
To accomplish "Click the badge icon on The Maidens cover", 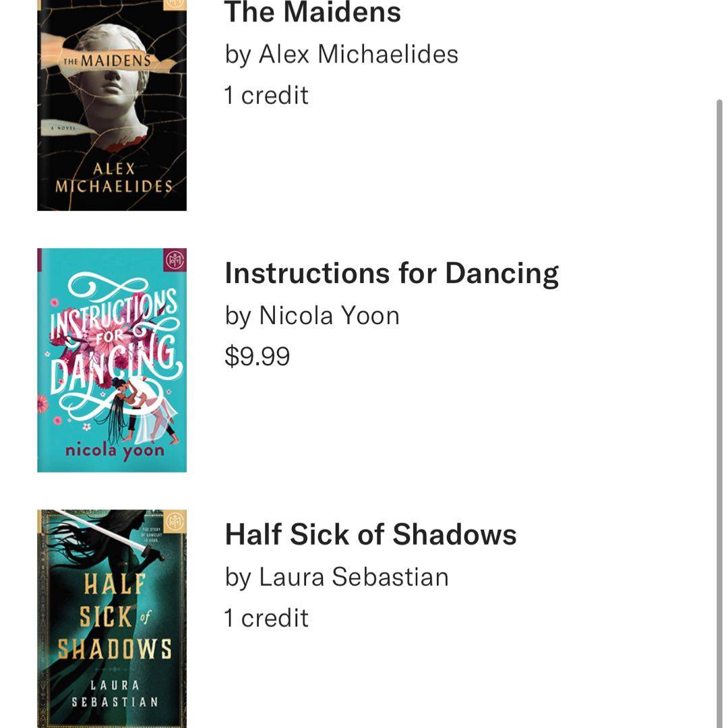I will pyautogui.click(x=175, y=3).
